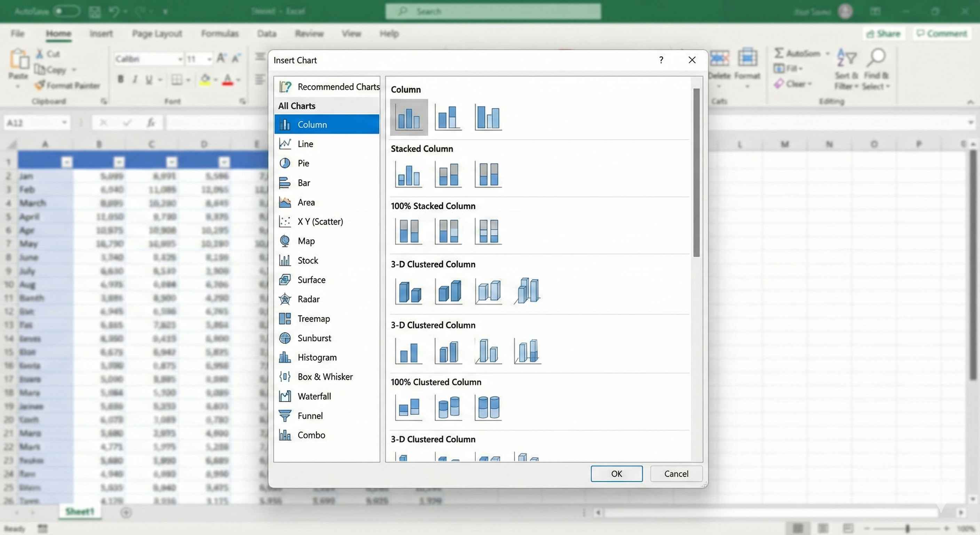The width and height of the screenshot is (980, 535).
Task: Select the Sunburst chart type
Action: tap(314, 338)
